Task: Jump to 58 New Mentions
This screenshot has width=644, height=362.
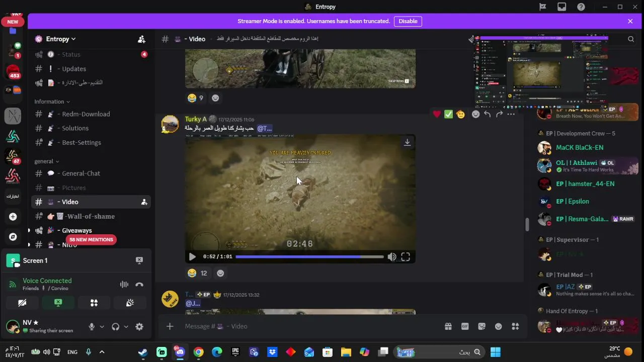Action: click(91, 240)
